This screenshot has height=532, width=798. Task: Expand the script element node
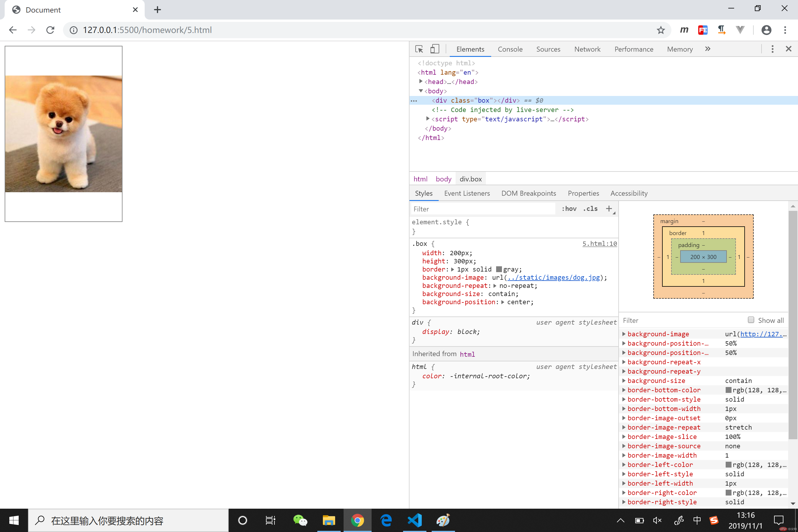pos(428,119)
